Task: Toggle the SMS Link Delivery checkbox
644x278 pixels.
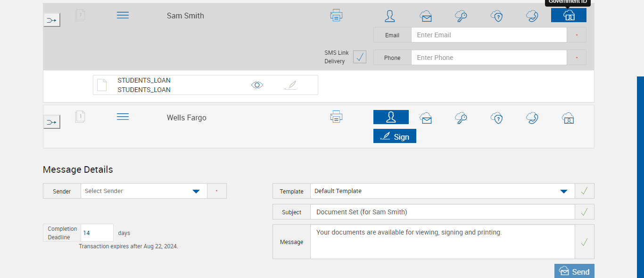Action: pyautogui.click(x=360, y=57)
